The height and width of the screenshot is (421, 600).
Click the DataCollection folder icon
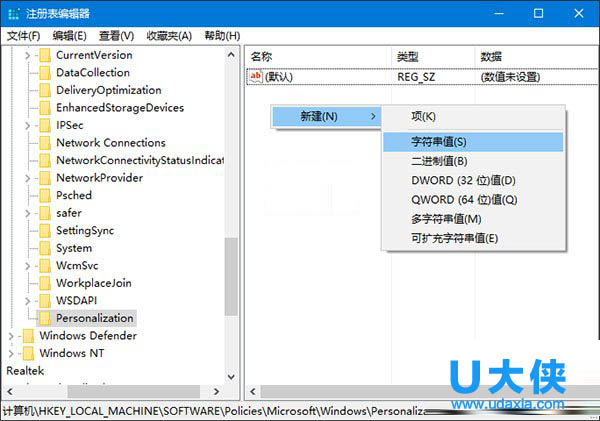(45, 73)
